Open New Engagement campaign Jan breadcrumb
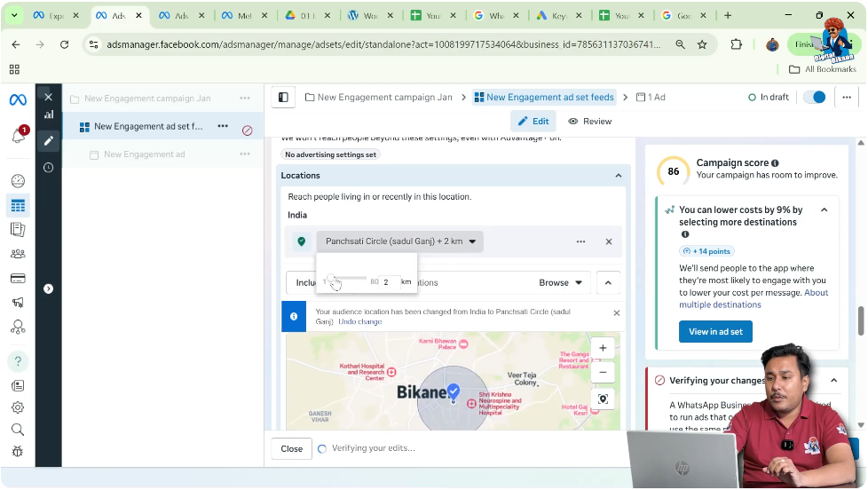This screenshot has width=868, height=490. (379, 98)
